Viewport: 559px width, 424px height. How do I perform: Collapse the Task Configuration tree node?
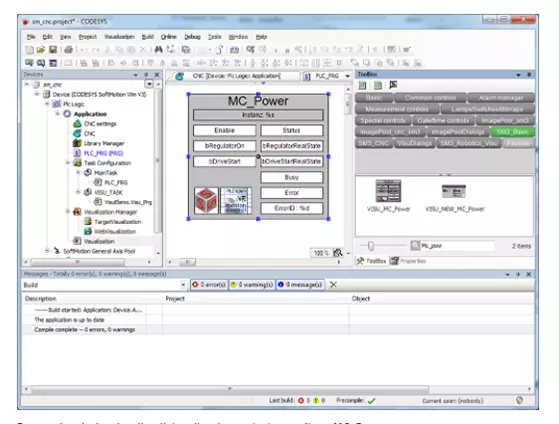68,163
